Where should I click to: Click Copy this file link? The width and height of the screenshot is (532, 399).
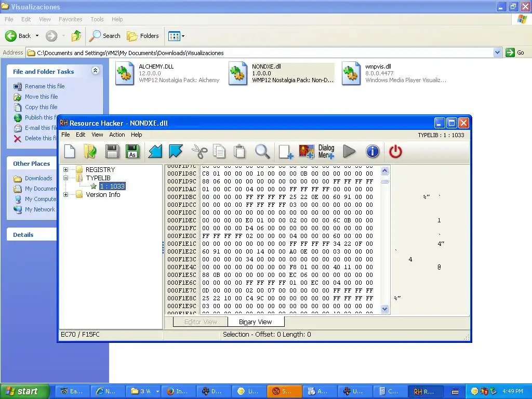point(41,107)
